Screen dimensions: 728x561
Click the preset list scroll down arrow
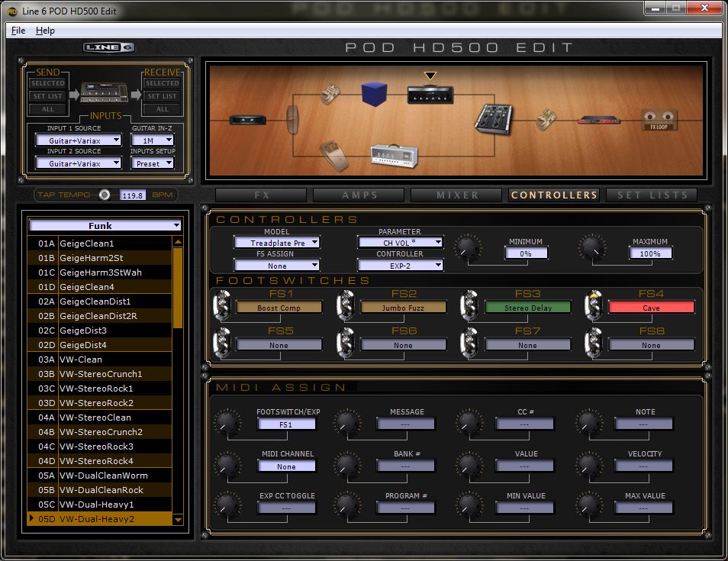point(177,520)
